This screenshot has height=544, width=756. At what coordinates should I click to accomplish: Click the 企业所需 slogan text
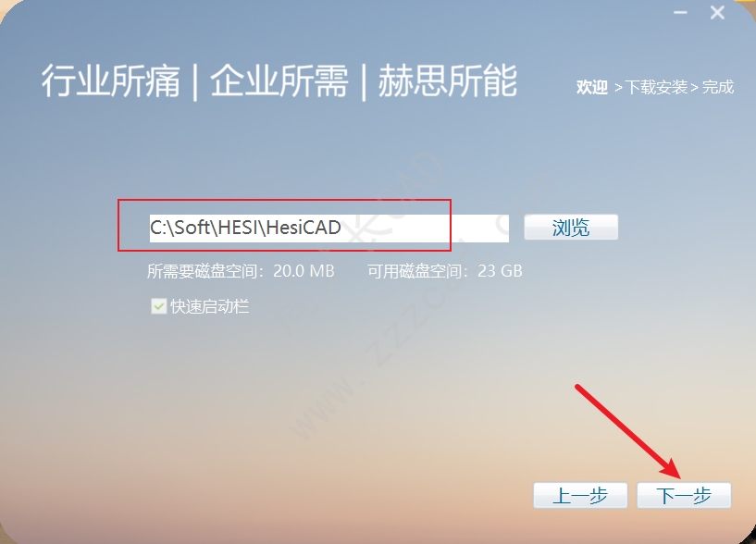[x=279, y=81]
